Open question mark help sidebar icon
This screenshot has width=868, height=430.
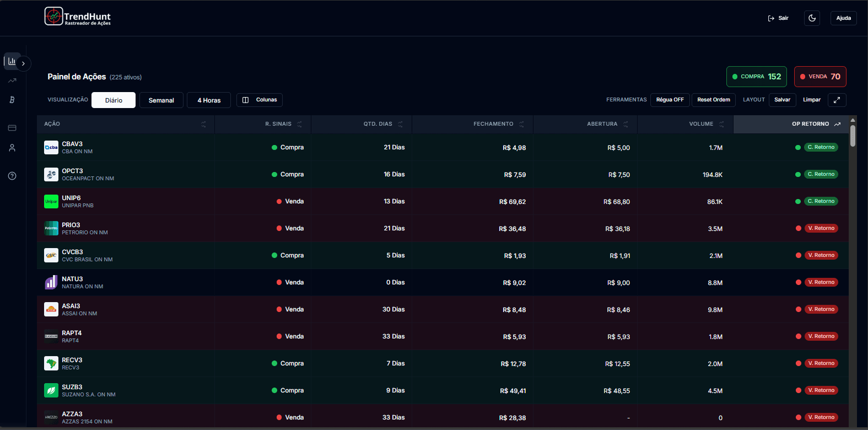point(12,176)
